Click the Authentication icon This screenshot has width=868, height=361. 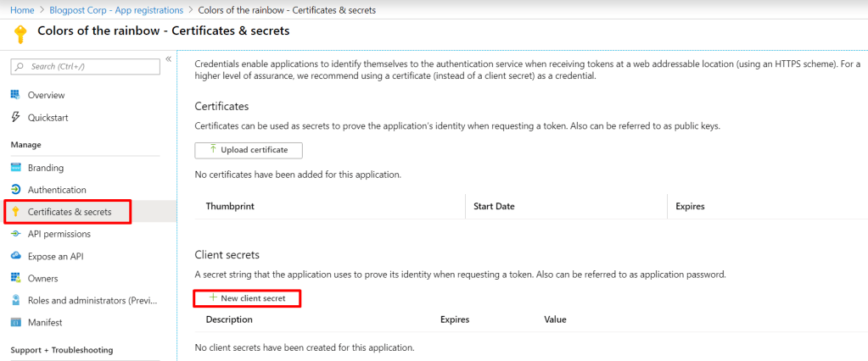tap(15, 190)
